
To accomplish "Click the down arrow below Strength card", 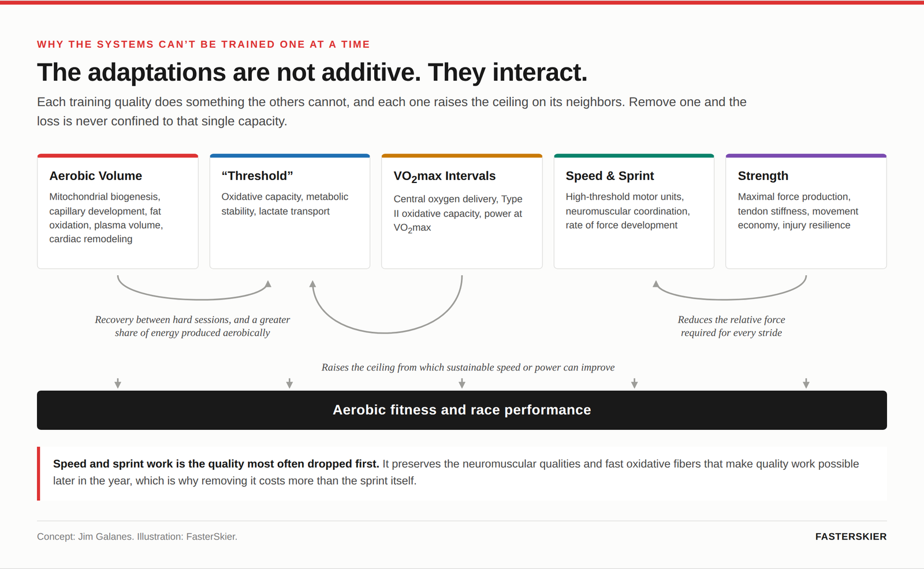I will 806,383.
